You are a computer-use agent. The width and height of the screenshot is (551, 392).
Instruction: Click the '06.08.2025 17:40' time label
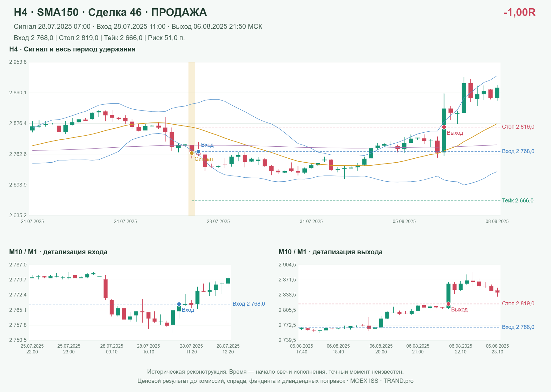[x=302, y=349]
